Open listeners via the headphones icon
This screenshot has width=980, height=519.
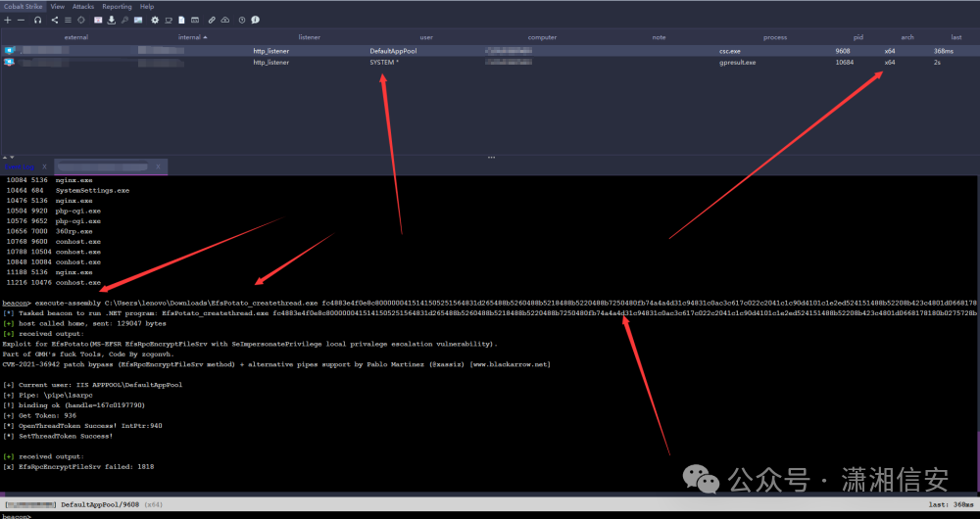pyautogui.click(x=37, y=20)
